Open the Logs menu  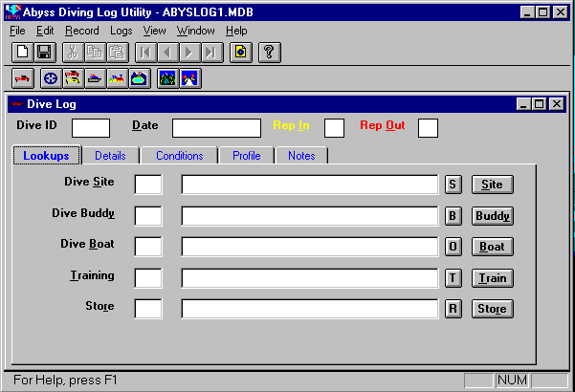pos(121,31)
